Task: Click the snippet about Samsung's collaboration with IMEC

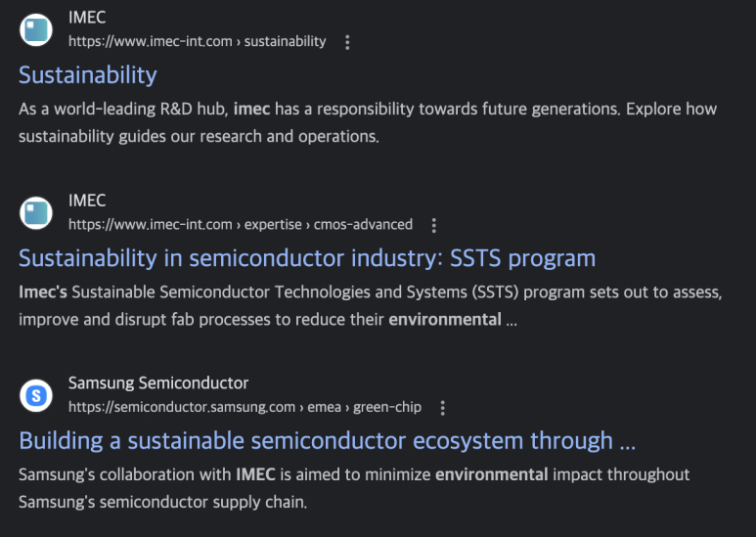Action: click(354, 488)
